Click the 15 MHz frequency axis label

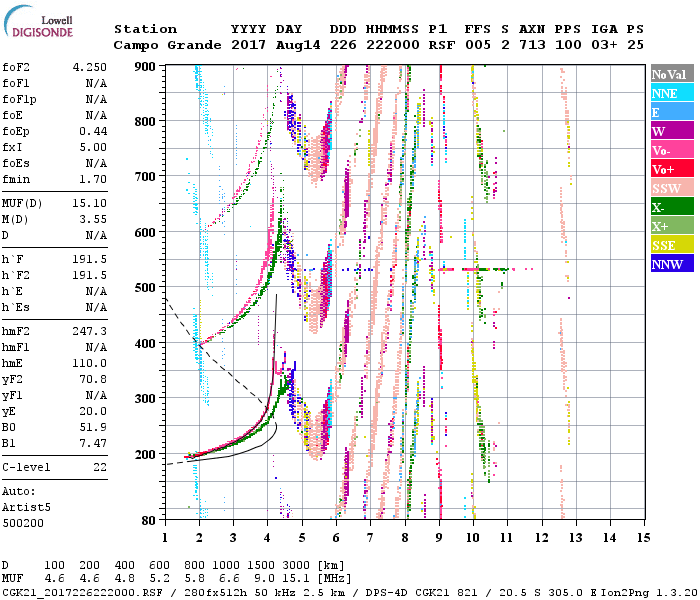[x=643, y=538]
